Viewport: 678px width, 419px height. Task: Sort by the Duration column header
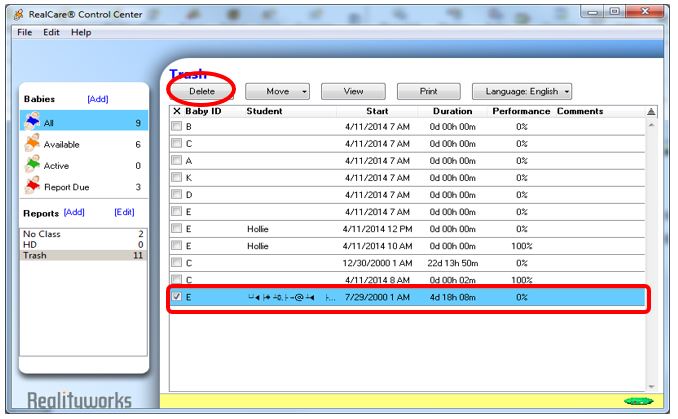(452, 111)
